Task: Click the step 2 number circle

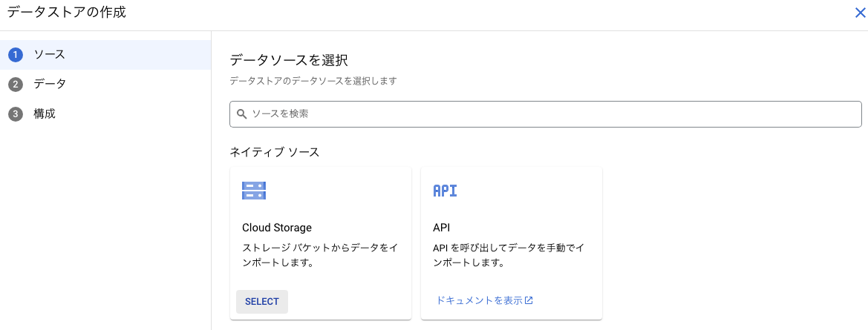Action: pyautogui.click(x=16, y=85)
